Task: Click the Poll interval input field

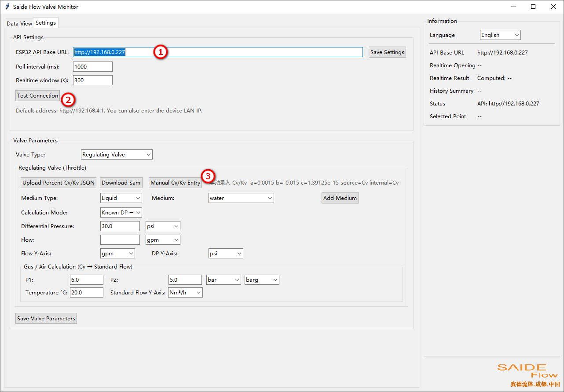Action: click(93, 67)
